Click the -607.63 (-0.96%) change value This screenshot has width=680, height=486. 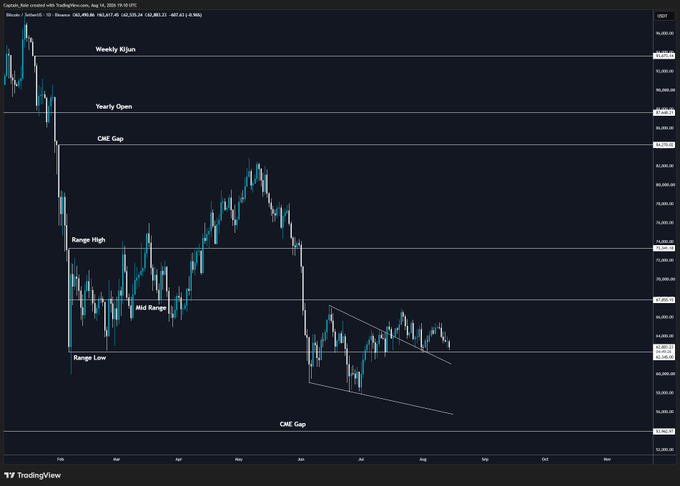pos(186,15)
